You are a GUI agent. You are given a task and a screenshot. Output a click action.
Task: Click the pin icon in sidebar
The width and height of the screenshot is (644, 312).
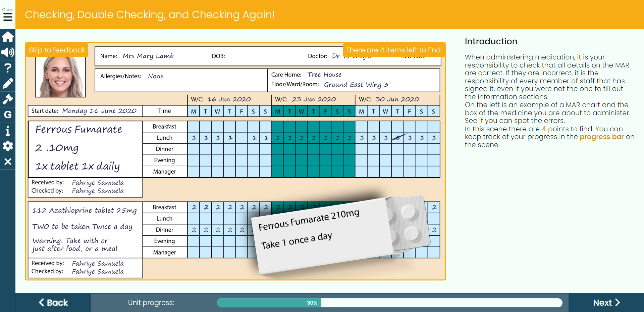pos(8,99)
